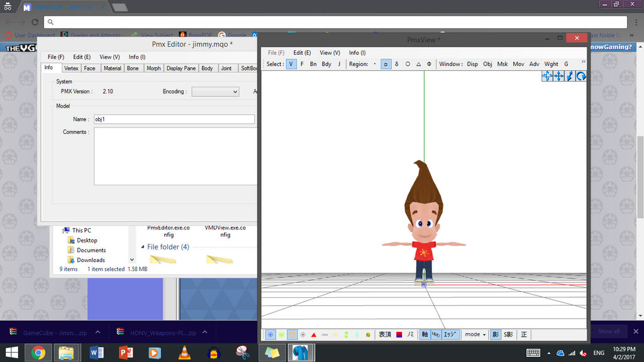Open the Encoding dropdown in Pmx Editor
Viewport: 644px width, 362px height.
(215, 91)
